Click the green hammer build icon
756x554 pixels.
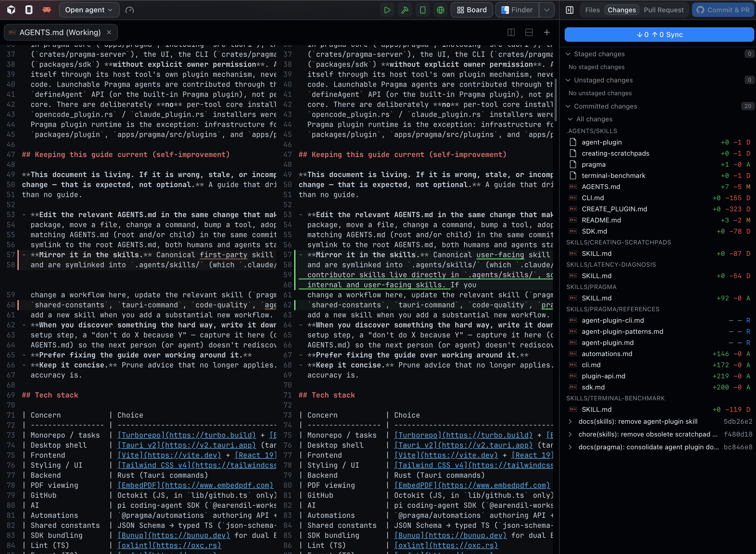tap(405, 10)
